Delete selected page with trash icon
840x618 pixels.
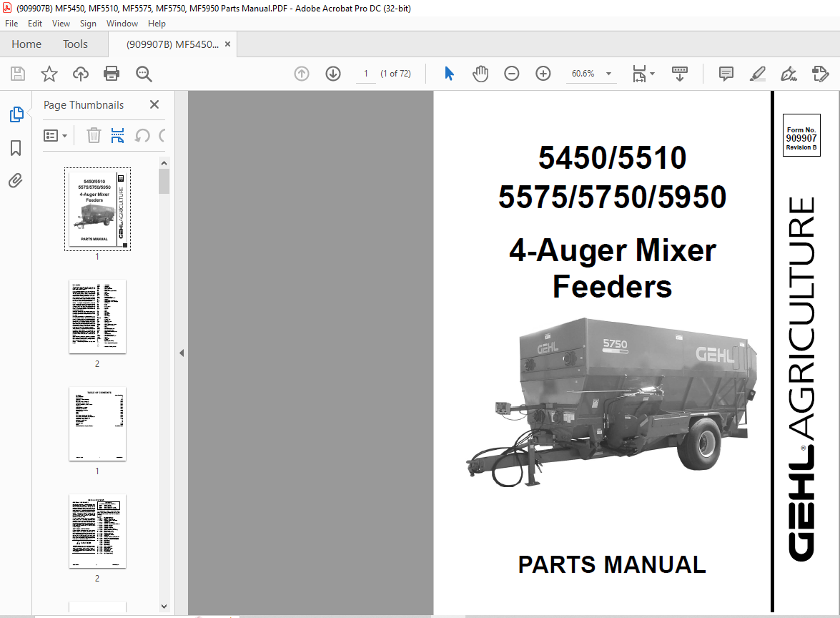pos(94,136)
